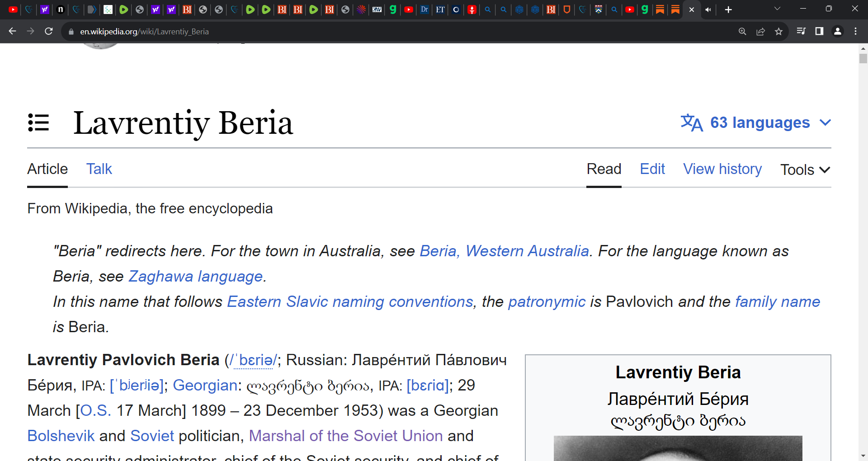Image resolution: width=868 pixels, height=461 pixels.
Task: Open the Chrome three-dot menu
Action: (x=855, y=31)
